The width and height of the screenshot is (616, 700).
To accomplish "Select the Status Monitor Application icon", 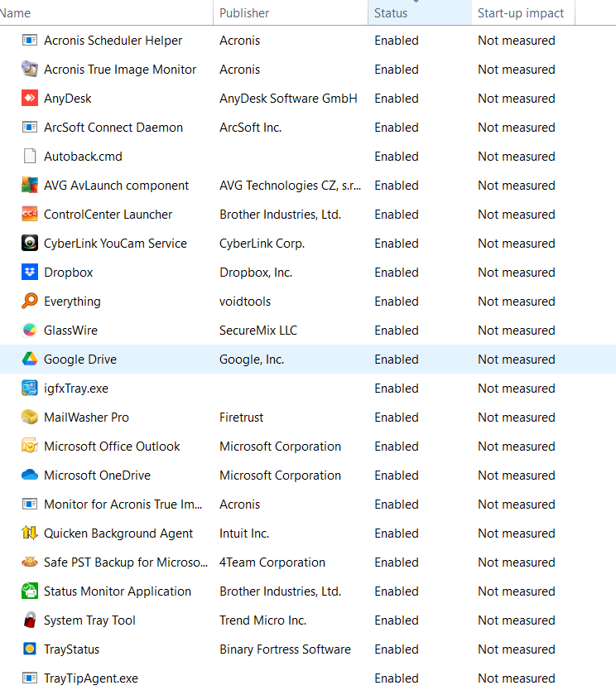I will [30, 591].
